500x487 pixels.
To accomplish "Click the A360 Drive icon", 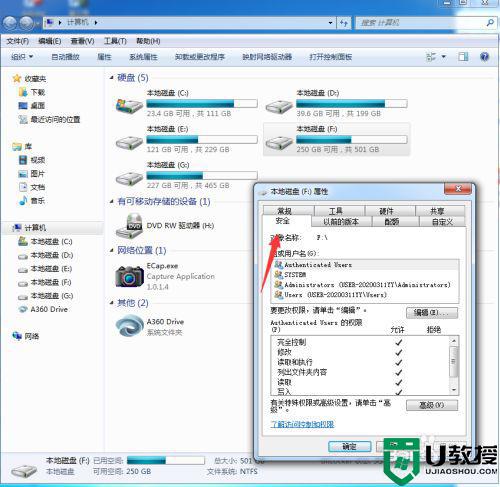I will [129, 326].
